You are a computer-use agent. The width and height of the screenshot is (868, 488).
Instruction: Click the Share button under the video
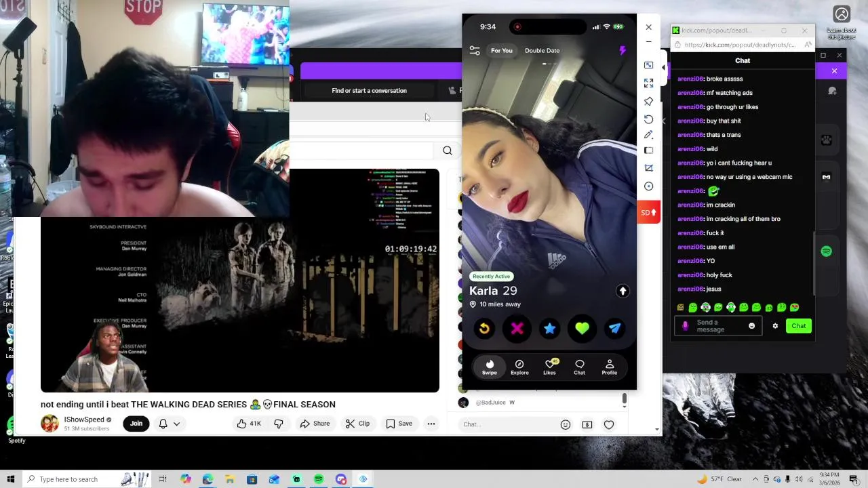pyautogui.click(x=315, y=424)
